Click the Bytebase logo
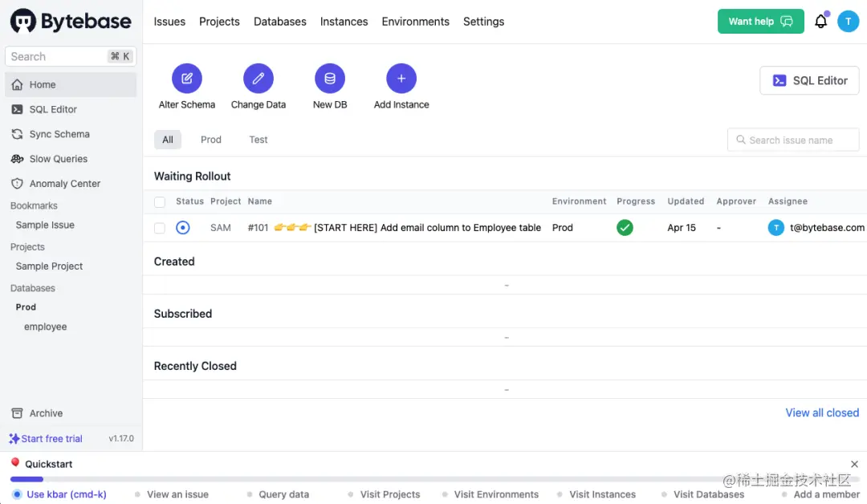Viewport: 867px width, 504px height. coord(71,22)
